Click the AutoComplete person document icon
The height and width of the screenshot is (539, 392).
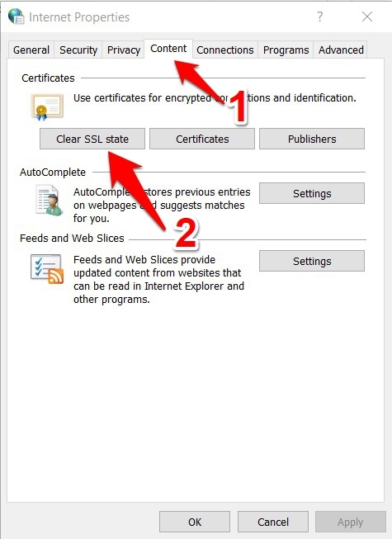click(50, 201)
